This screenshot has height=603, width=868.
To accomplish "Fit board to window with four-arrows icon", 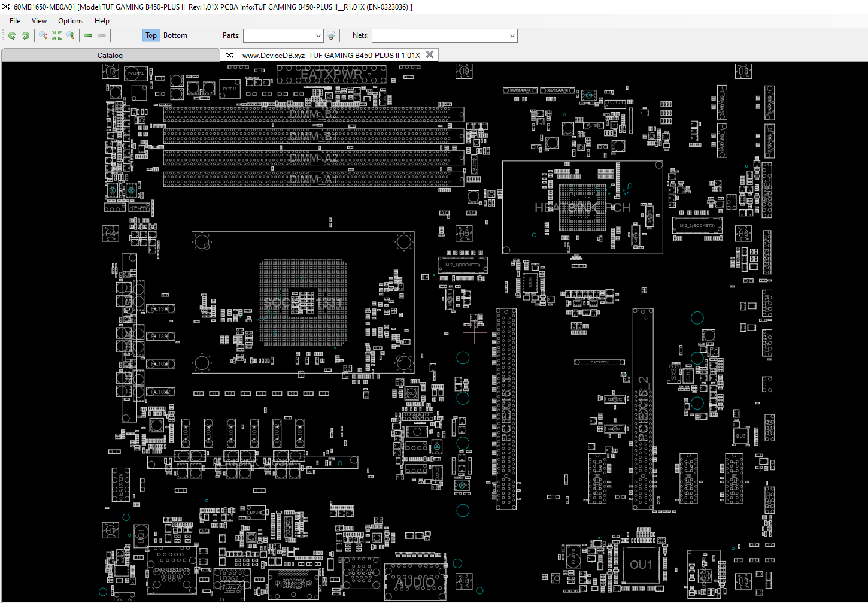I will coord(57,35).
